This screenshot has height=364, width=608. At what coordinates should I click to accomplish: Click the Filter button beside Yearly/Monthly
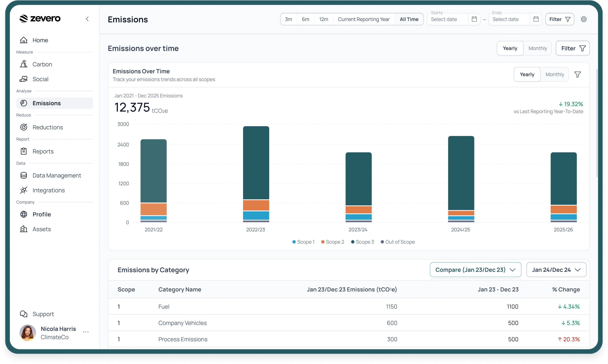point(572,48)
